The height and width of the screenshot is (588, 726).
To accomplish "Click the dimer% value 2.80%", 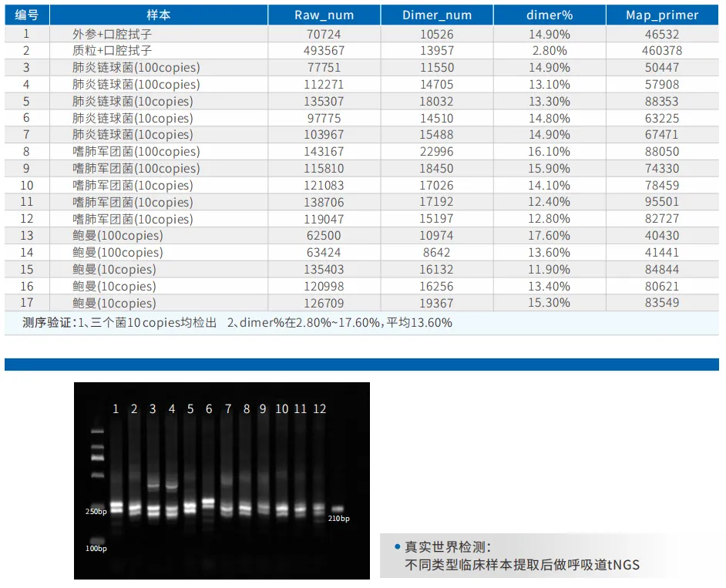I will coord(548,51).
